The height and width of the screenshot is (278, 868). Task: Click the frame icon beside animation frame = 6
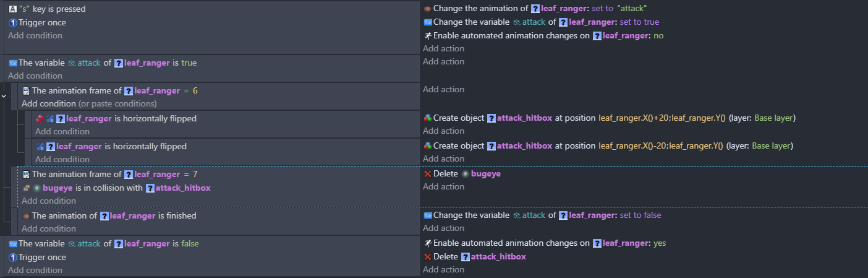(x=26, y=90)
